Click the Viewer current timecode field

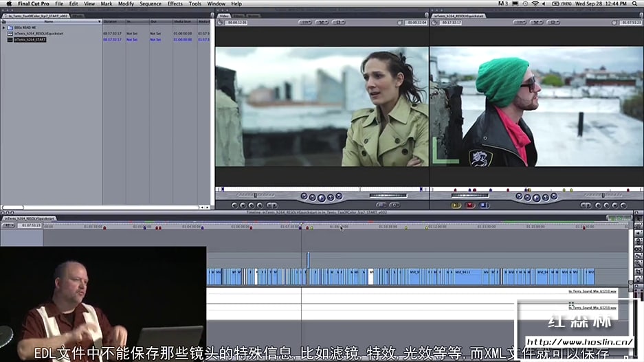pyautogui.click(x=417, y=23)
